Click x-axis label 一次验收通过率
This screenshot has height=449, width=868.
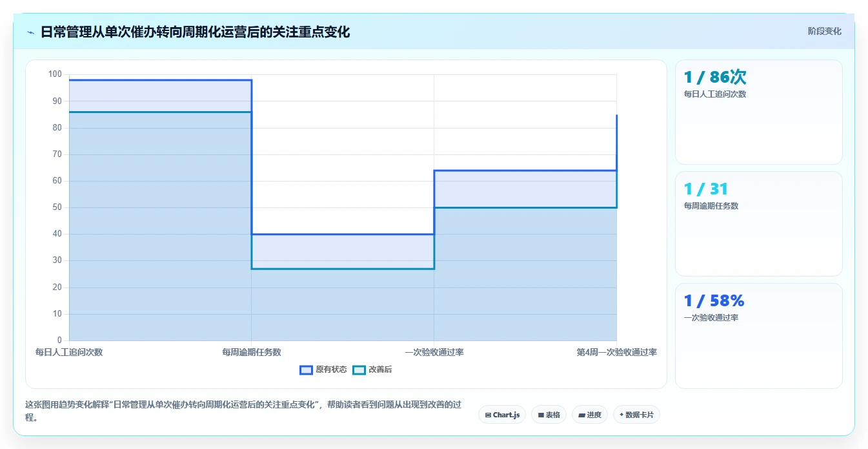[x=434, y=352]
